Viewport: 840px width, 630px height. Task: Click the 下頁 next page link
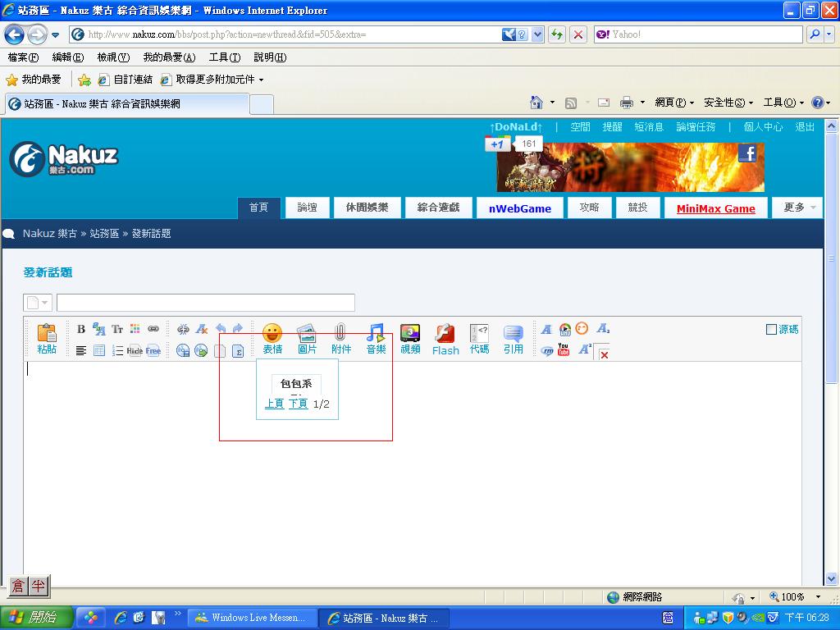coord(298,404)
